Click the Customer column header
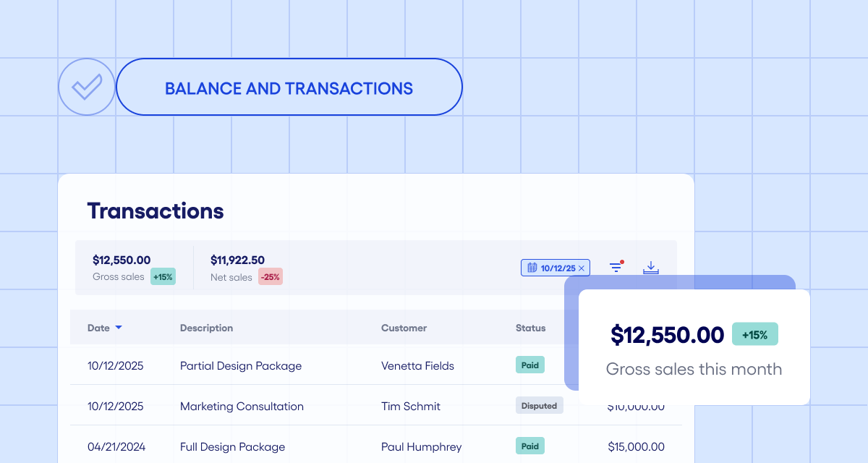868x463 pixels. pyautogui.click(x=404, y=328)
